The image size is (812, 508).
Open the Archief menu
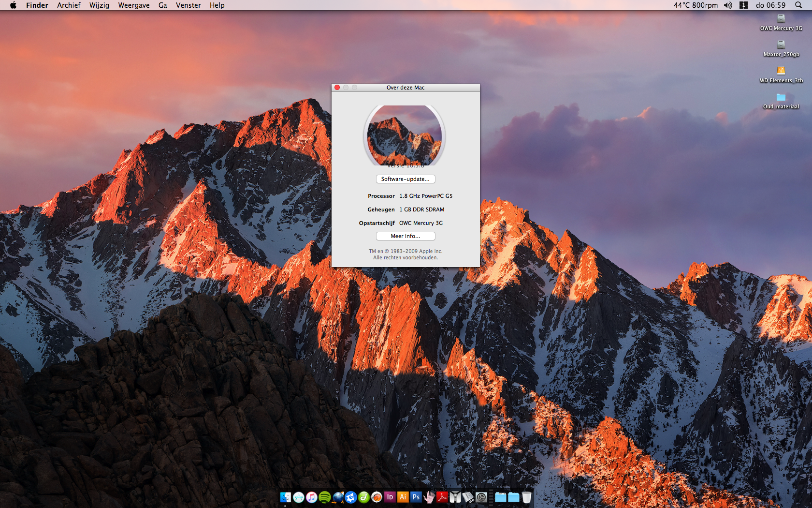pos(69,5)
